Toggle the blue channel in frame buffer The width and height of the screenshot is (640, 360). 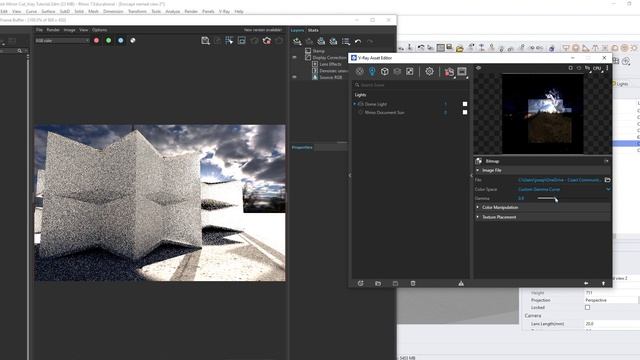pos(120,40)
